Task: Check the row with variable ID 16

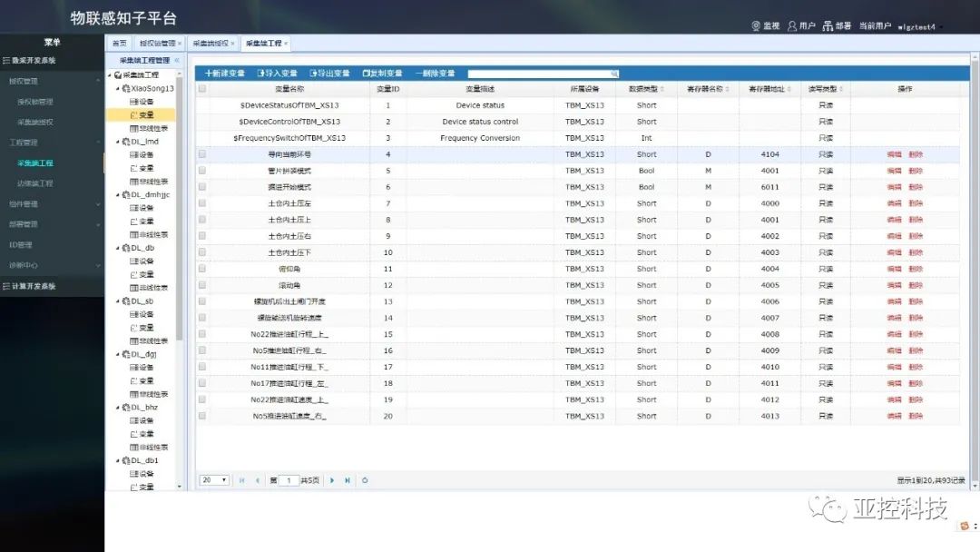Action: (201, 350)
